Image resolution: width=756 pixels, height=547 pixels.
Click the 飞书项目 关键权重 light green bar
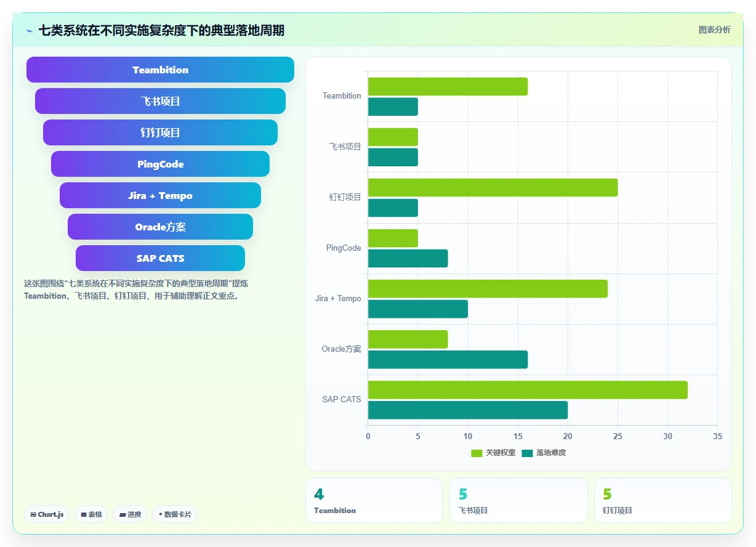pos(393,137)
